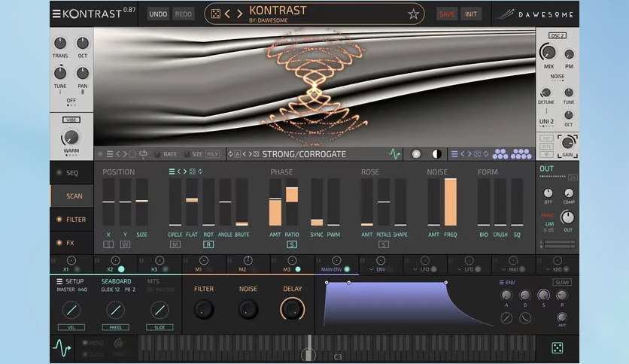Click the green dice icon at bottom right

pos(558,348)
